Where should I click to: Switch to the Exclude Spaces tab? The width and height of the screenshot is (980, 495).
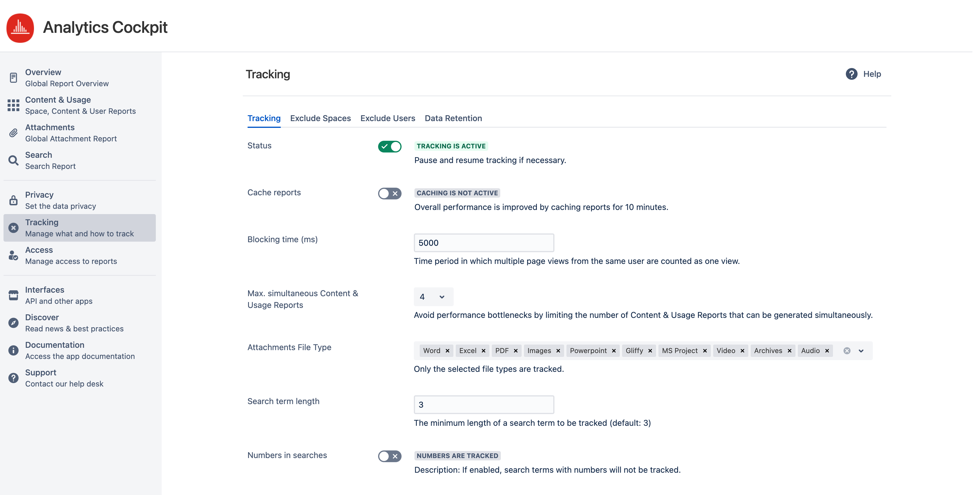320,118
